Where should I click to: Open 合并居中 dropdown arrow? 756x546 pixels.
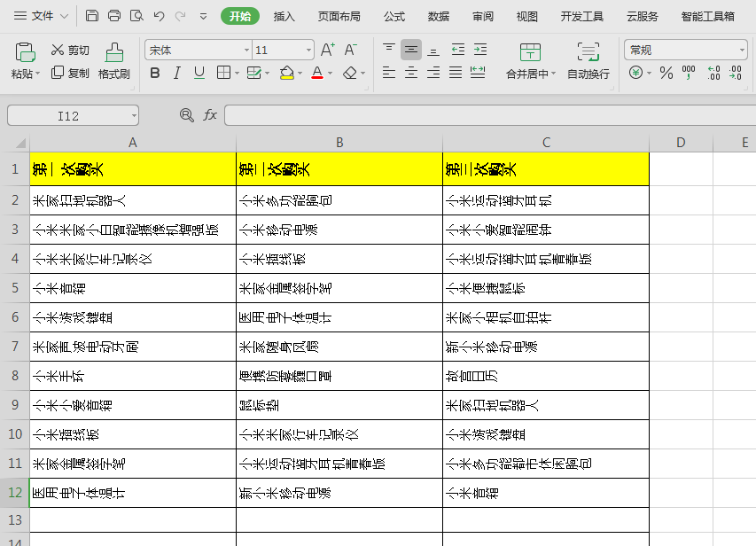pyautogui.click(x=554, y=74)
